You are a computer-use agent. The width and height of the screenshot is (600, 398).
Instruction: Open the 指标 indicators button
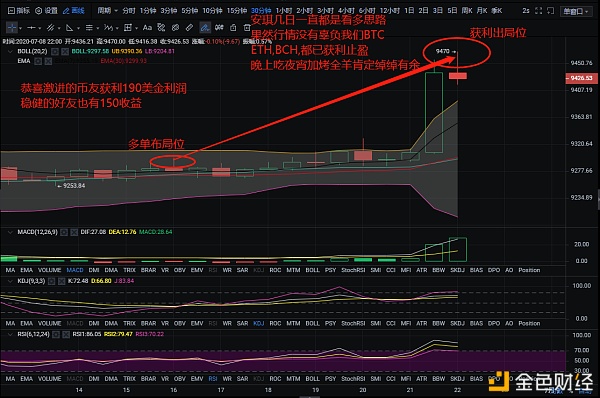19,11
